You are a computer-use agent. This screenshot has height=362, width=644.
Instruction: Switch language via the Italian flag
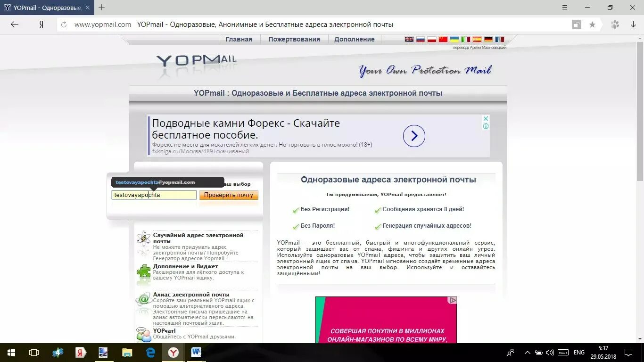coord(466,40)
